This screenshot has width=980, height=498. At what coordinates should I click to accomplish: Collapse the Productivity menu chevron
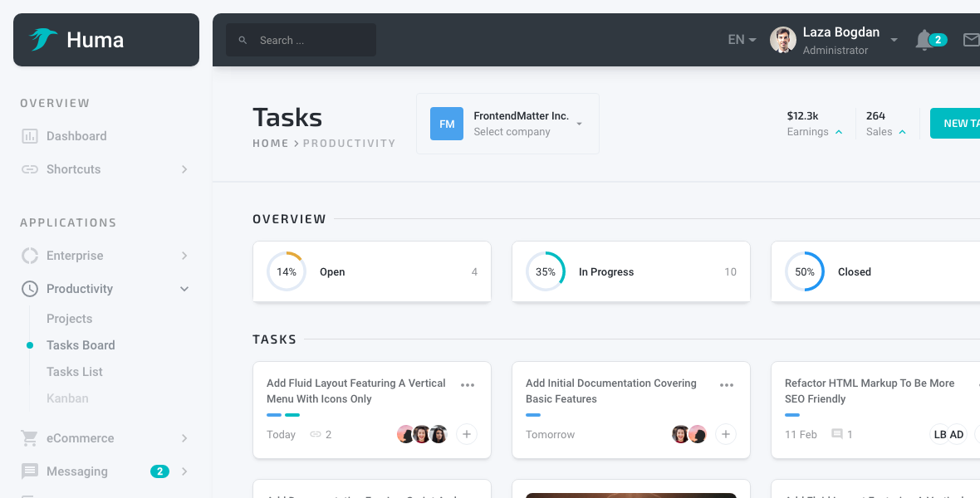pos(184,289)
